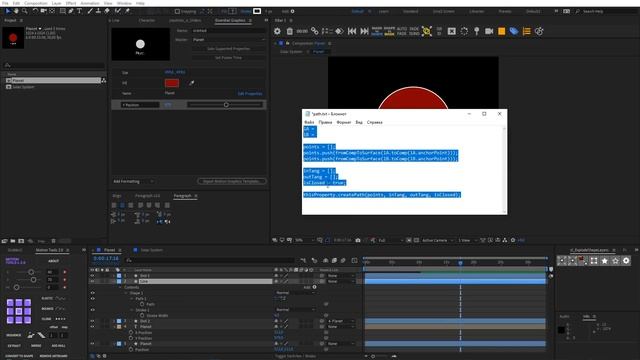Viewport: 640px width, 360px height.
Task: Click ADD NULL in Motion Tools
Action: (58, 346)
